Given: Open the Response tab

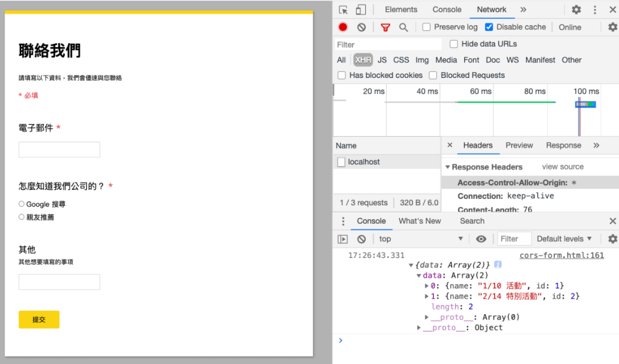Looking at the screenshot, I should click(563, 145).
